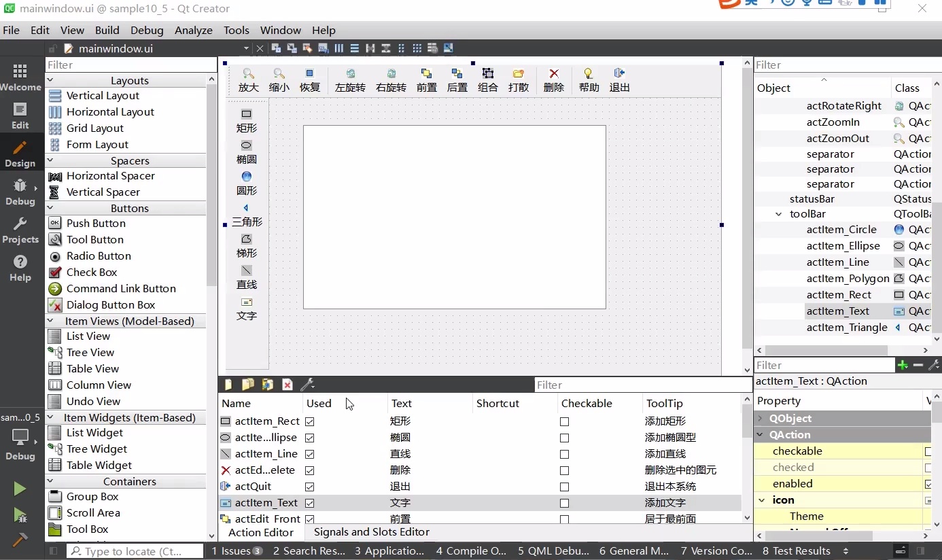Click the 帮助 help lightbulb action
Viewport: 942px width, 560px height.
click(x=589, y=80)
